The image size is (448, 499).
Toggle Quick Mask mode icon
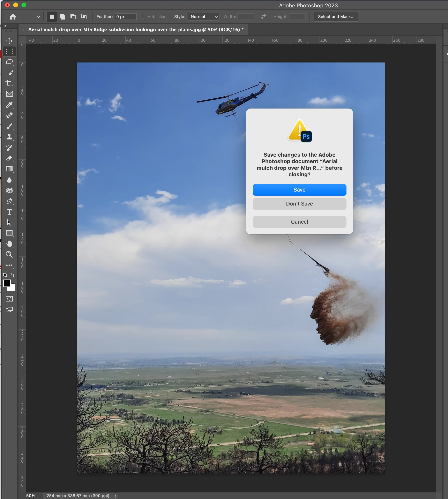[x=9, y=299]
